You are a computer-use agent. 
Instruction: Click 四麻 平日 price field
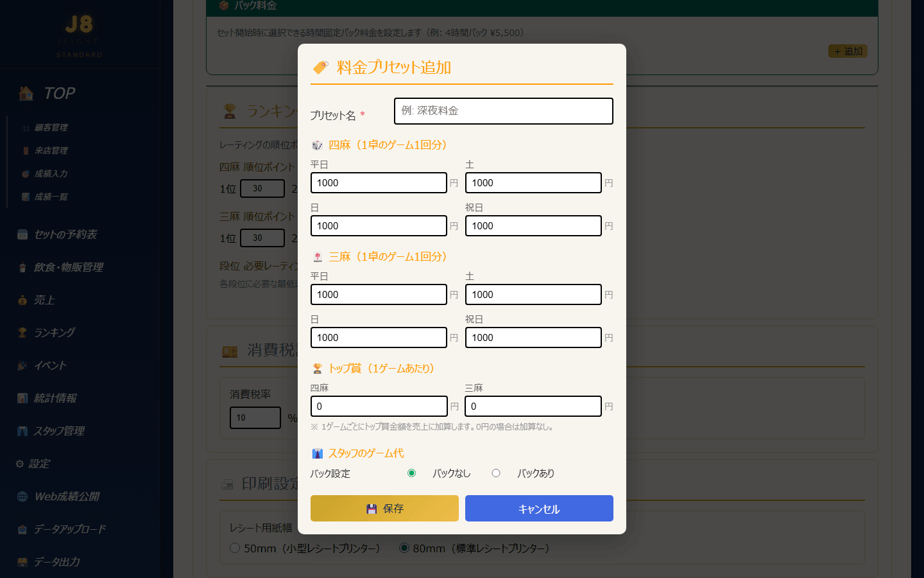(379, 183)
